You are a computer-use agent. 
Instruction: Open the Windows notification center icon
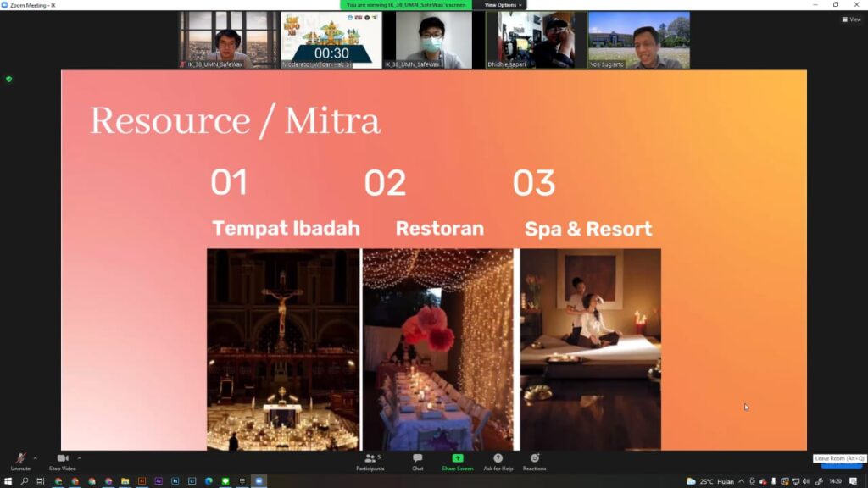point(853,481)
